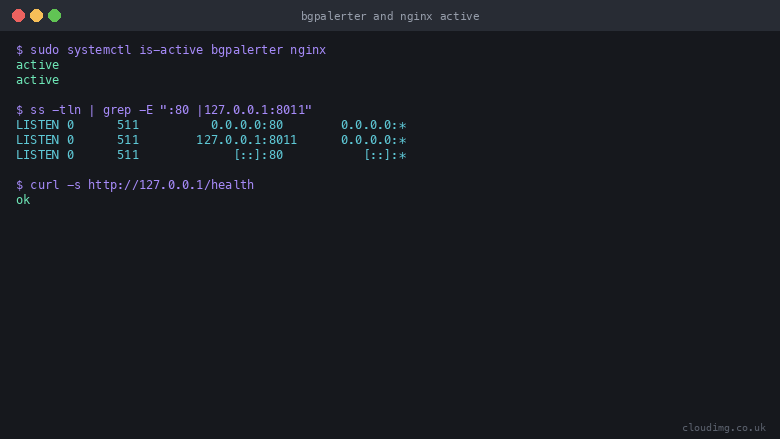
Task: Click the '[::]:*' peer address
Action: [x=385, y=155]
